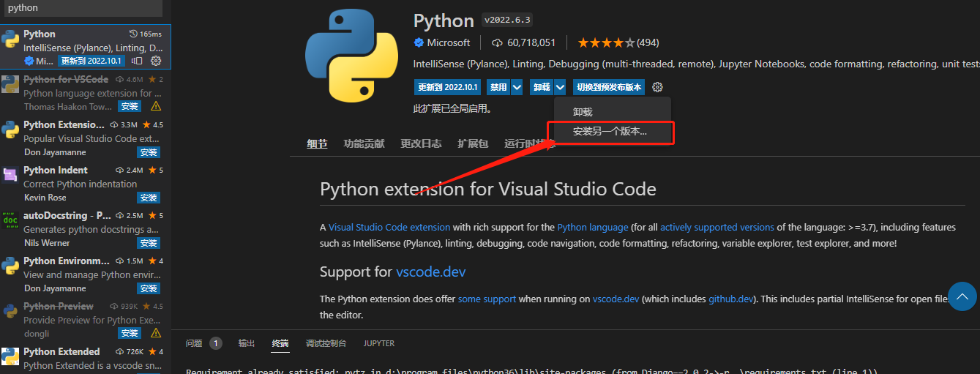Install Python Extension Pack

[149, 152]
